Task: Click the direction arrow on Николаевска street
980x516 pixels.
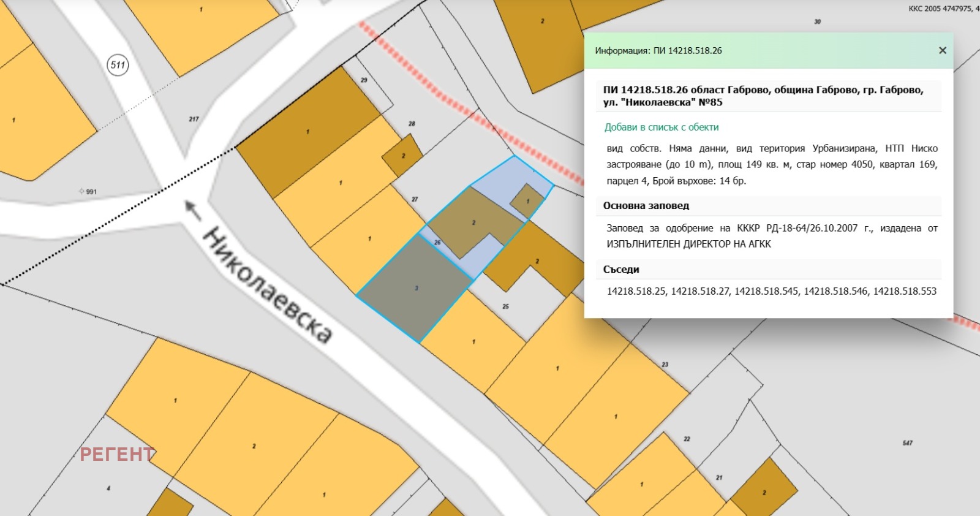Action: (194, 210)
